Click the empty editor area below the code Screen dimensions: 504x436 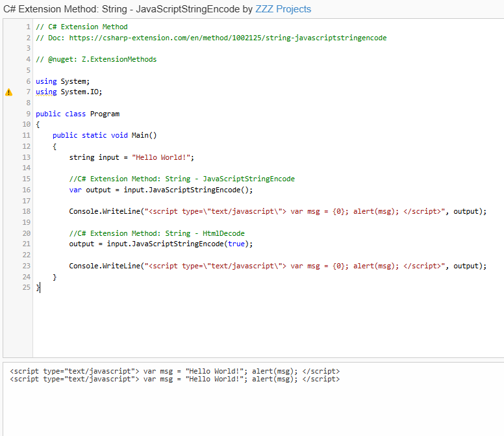click(267, 325)
